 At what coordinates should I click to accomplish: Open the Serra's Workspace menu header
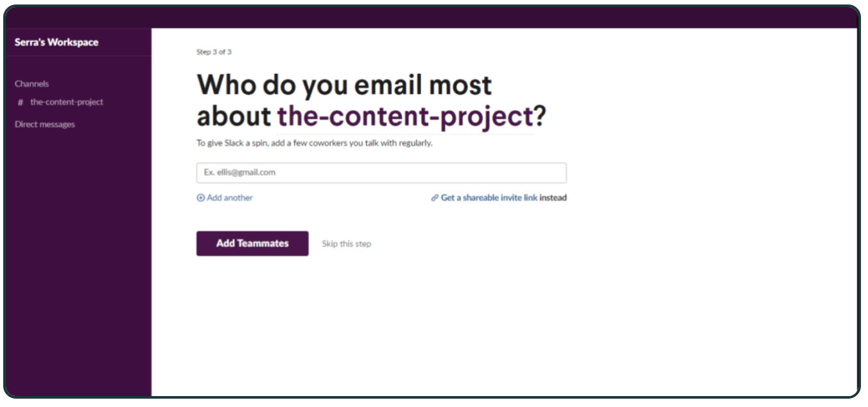[x=56, y=42]
